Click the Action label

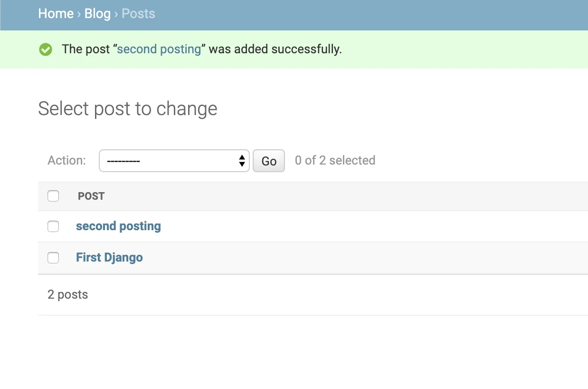click(66, 160)
